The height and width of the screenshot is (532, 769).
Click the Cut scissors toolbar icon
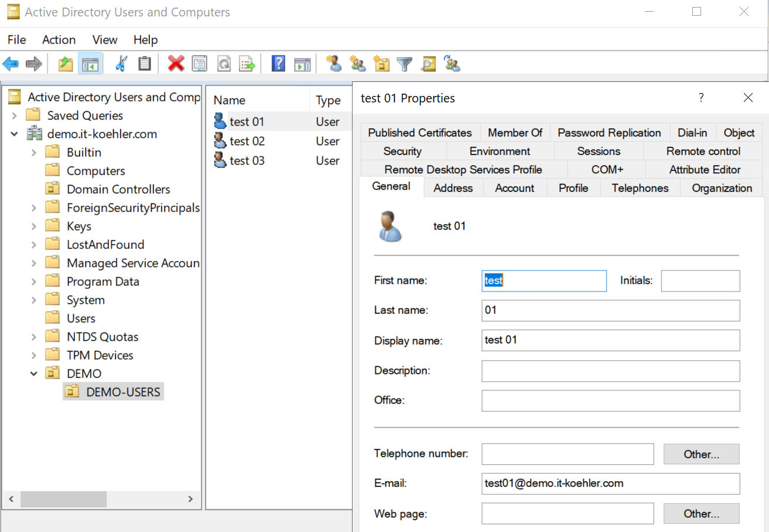tap(121, 63)
